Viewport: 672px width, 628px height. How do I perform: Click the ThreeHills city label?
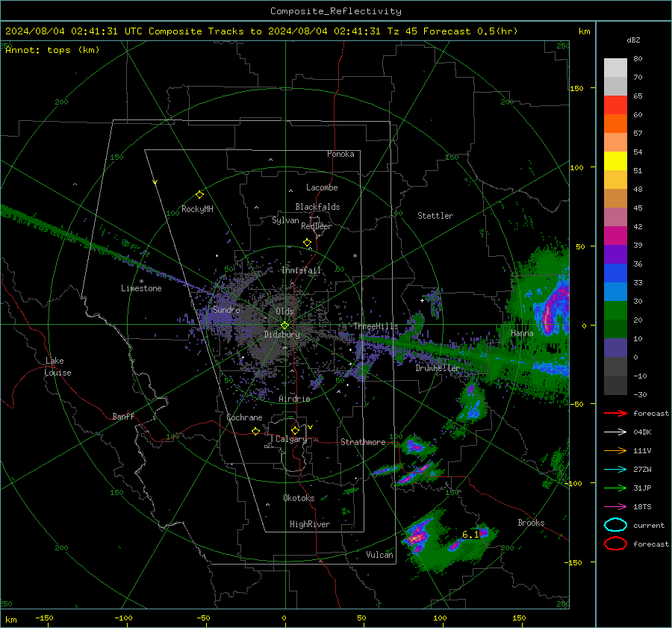tap(376, 326)
